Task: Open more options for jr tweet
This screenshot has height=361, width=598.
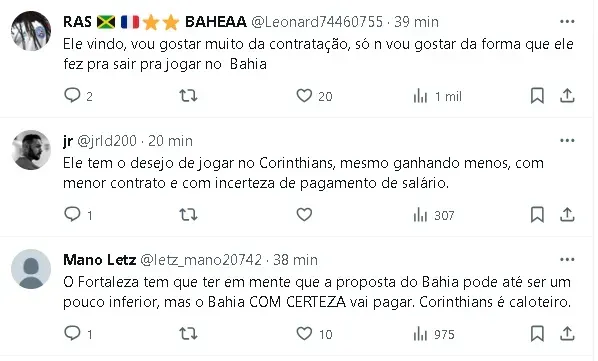Action: pos(567,141)
